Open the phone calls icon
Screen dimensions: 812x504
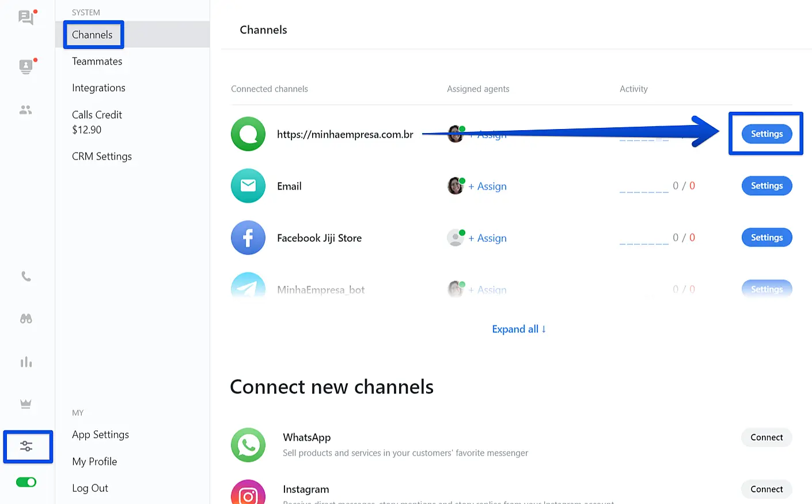[x=26, y=276]
